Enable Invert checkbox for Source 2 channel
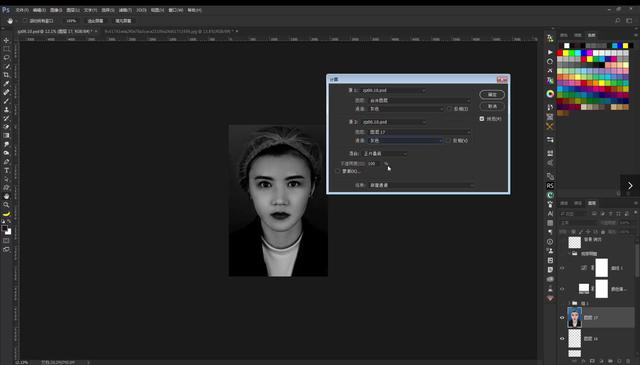640x365 pixels. 449,140
